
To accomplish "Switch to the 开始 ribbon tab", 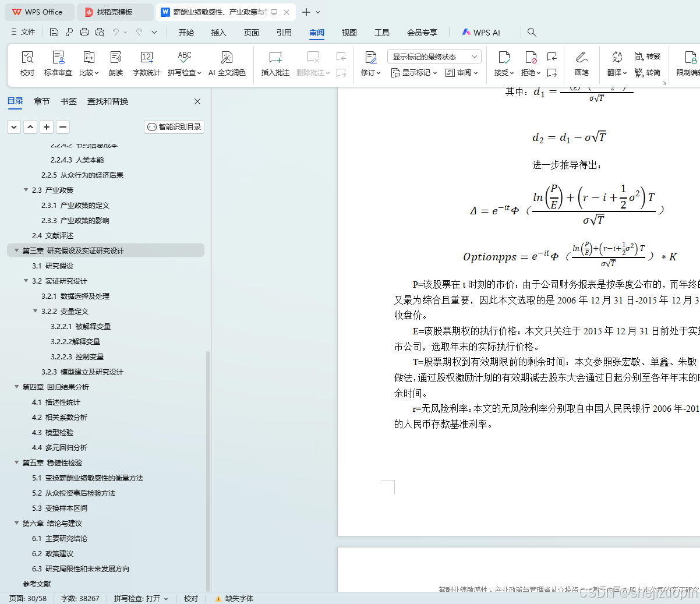I will [x=186, y=33].
